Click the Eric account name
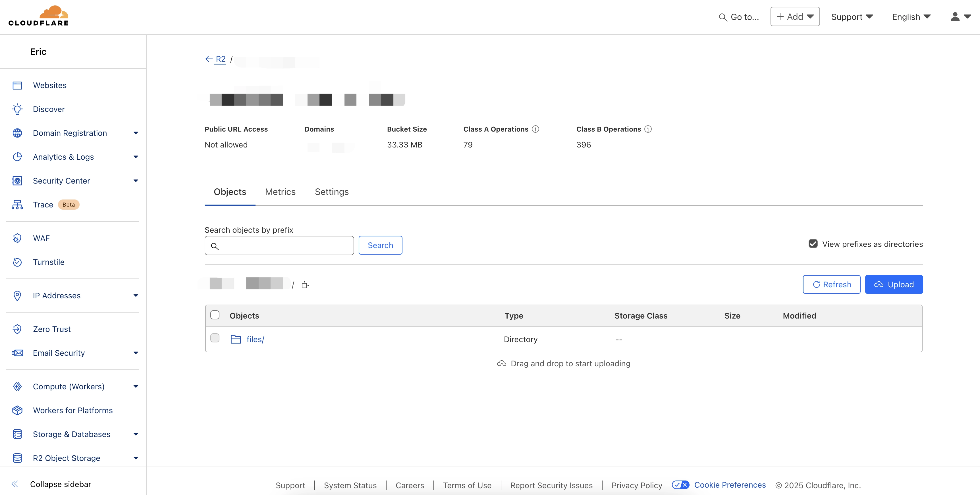Image resolution: width=980 pixels, height=495 pixels. click(38, 52)
